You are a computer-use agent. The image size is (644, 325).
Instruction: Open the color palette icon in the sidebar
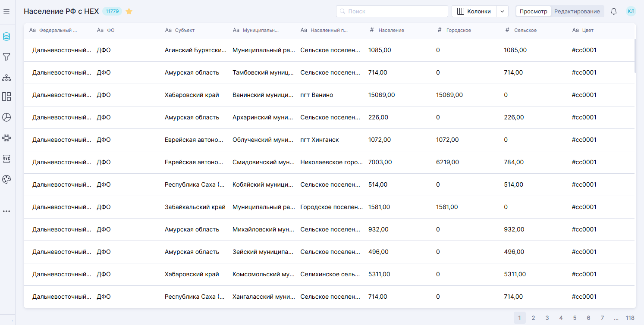click(x=6, y=179)
